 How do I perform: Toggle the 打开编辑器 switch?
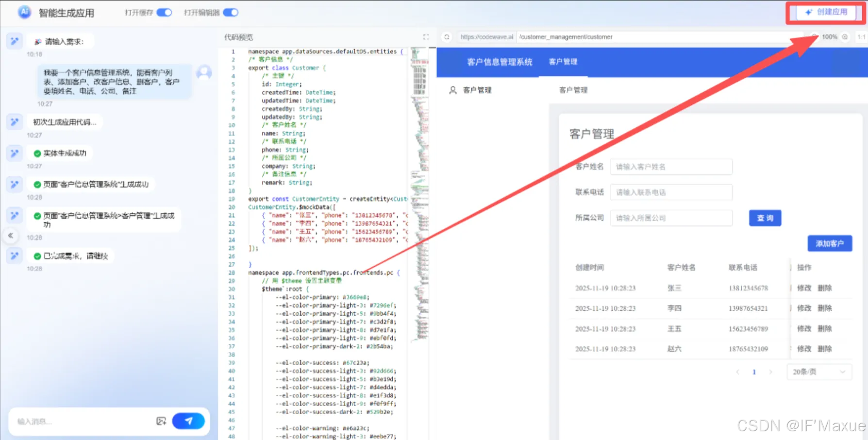(231, 13)
